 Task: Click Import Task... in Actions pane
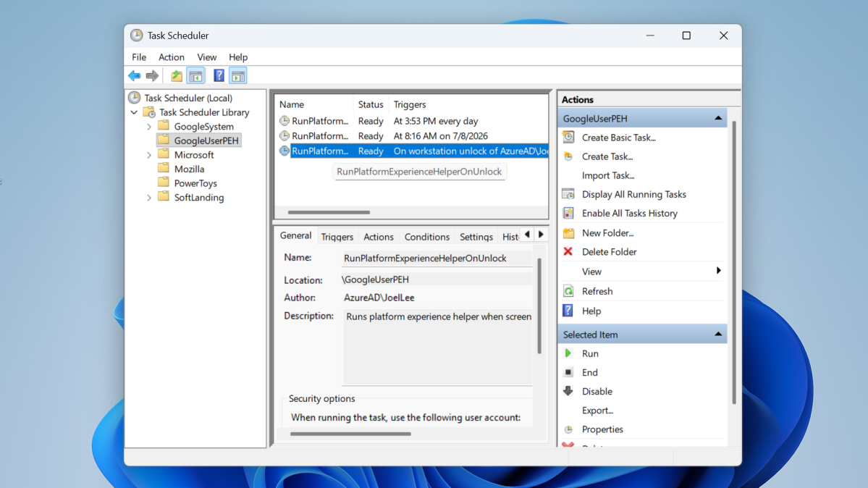(x=608, y=176)
